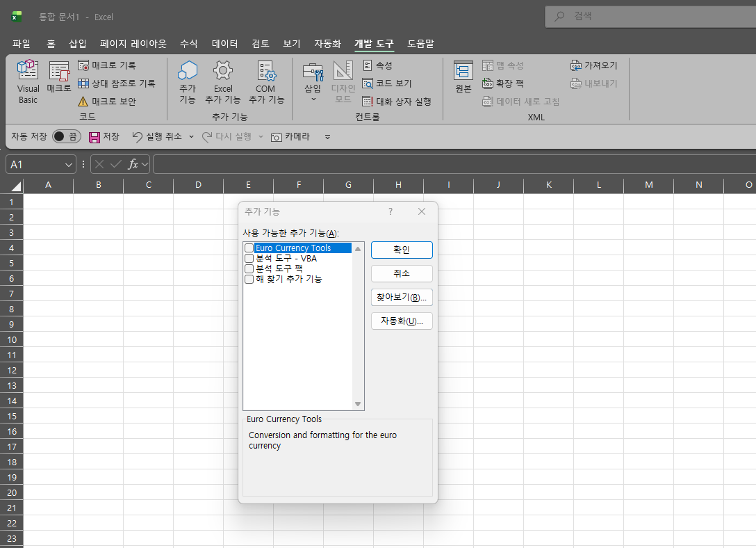Confirm with the 확인 button
Image resolution: width=756 pixels, height=548 pixels.
click(x=402, y=250)
